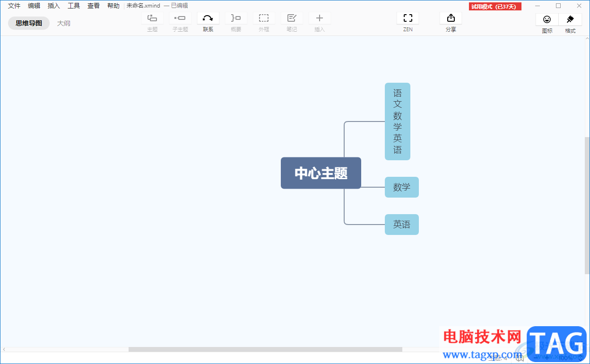Viewport: 590px width, 364px height.
Task: Click the left scroll arrow at bottom
Action: [x=4, y=349]
